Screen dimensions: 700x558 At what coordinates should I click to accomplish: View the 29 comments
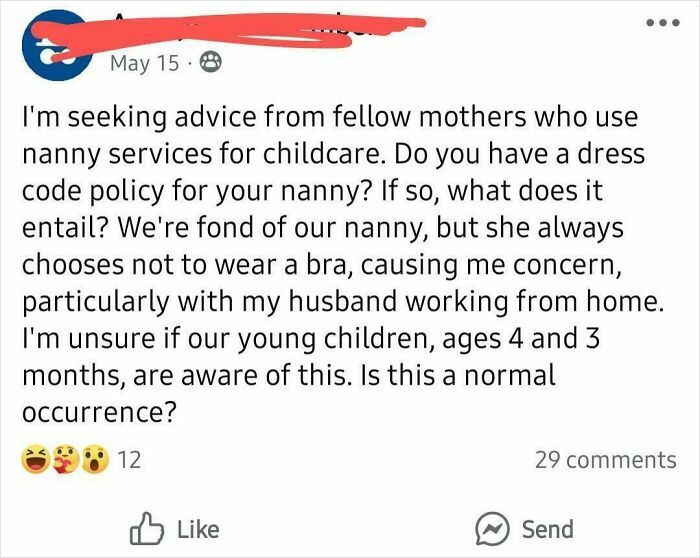pyautogui.click(x=605, y=460)
